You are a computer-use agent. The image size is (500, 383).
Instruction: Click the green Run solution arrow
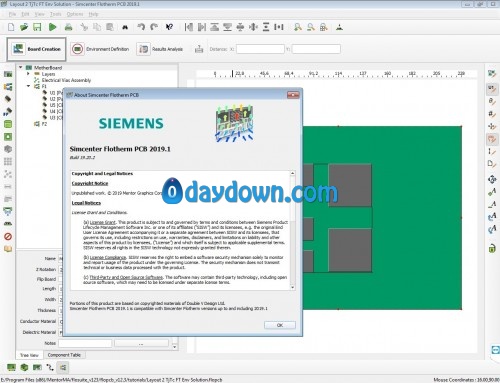pyautogui.click(x=52, y=27)
